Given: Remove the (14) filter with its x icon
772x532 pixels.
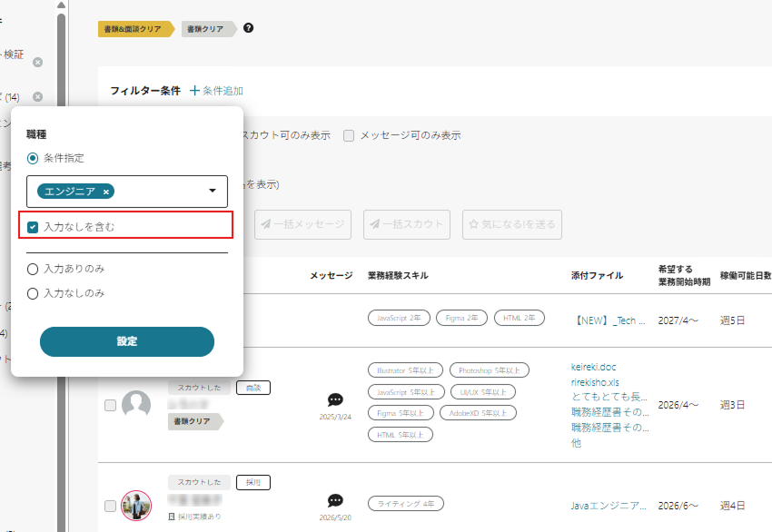Looking at the screenshot, I should tap(37, 97).
